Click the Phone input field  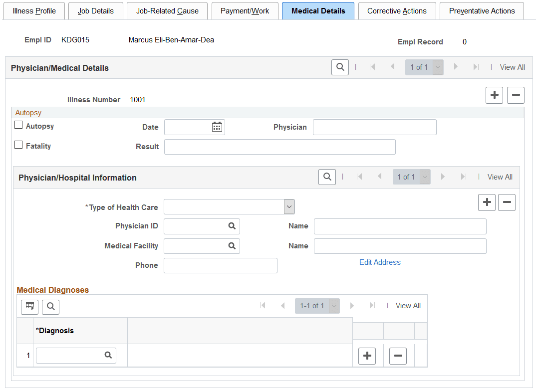(221, 266)
